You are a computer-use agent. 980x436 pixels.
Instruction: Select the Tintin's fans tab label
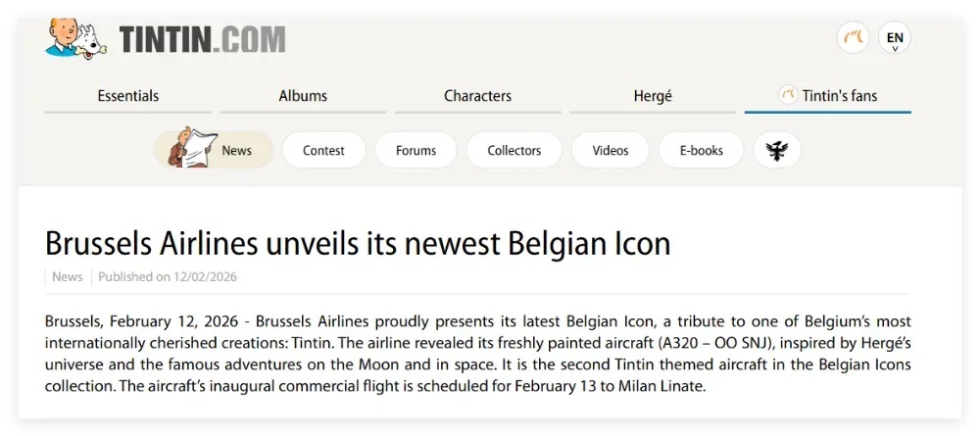click(840, 96)
